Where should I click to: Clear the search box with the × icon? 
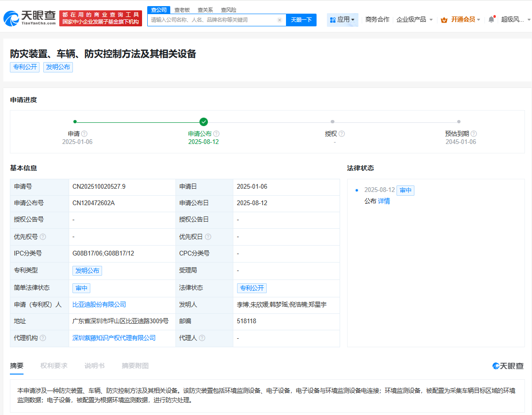(279, 20)
